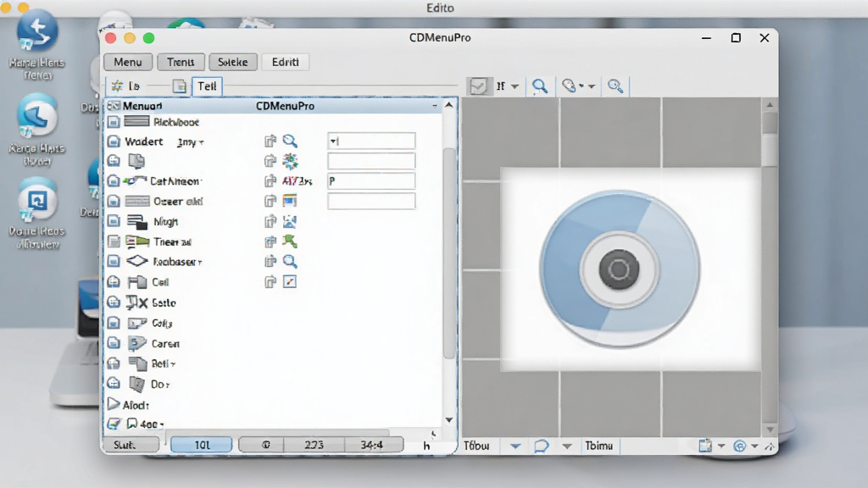Collapse the Menuart panel header

(435, 105)
